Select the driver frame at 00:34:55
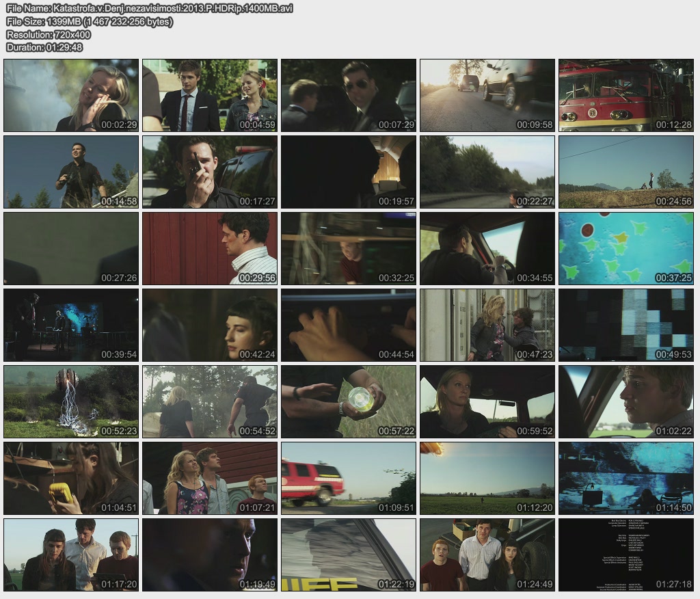The height and width of the screenshot is (599, 700). [487, 248]
